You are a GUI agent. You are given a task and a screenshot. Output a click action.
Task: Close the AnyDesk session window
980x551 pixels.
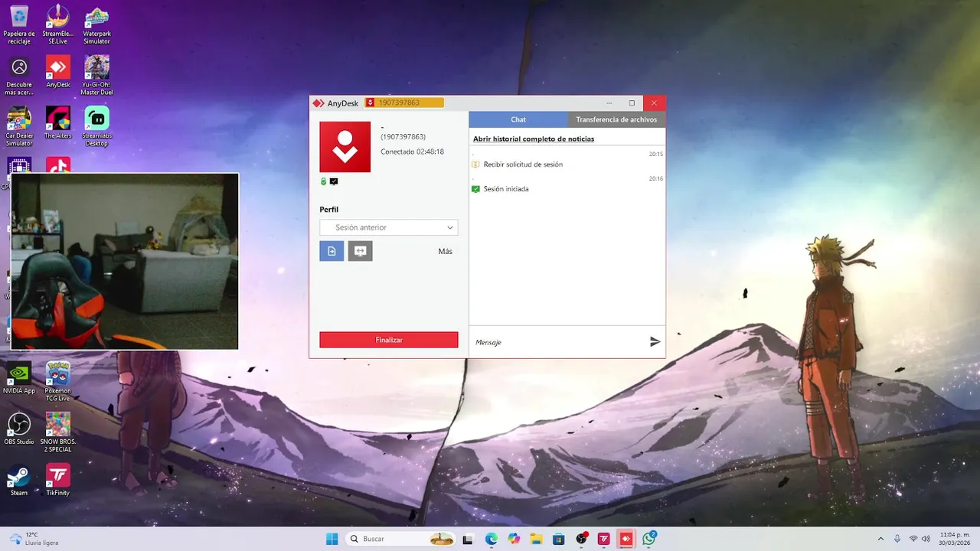(654, 103)
